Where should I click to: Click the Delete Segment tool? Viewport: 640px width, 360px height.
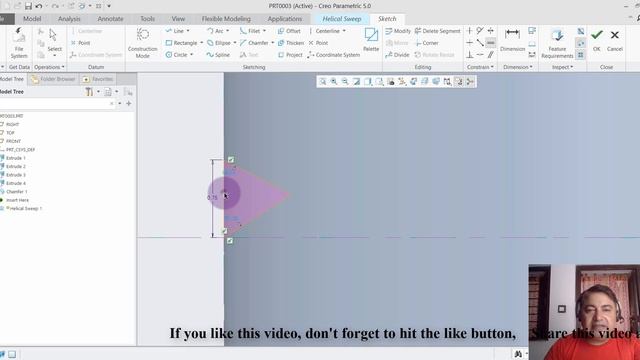438,31
